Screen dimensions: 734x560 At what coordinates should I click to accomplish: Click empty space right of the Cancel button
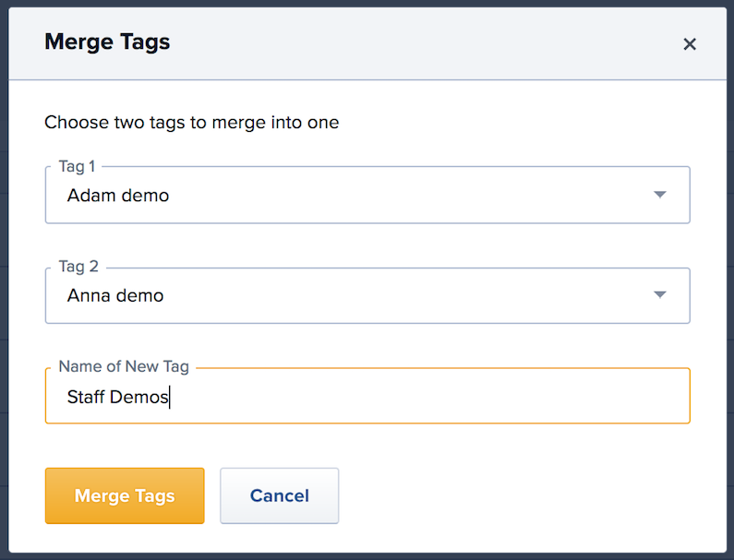point(517,495)
